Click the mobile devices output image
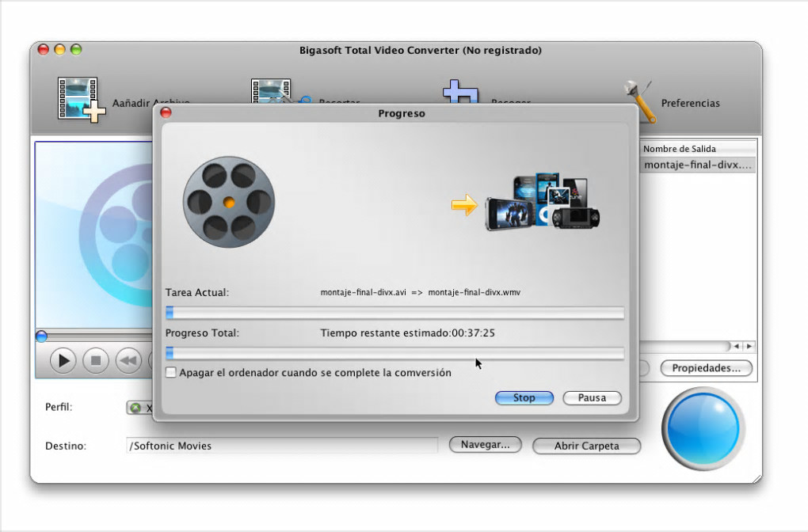 (x=542, y=202)
